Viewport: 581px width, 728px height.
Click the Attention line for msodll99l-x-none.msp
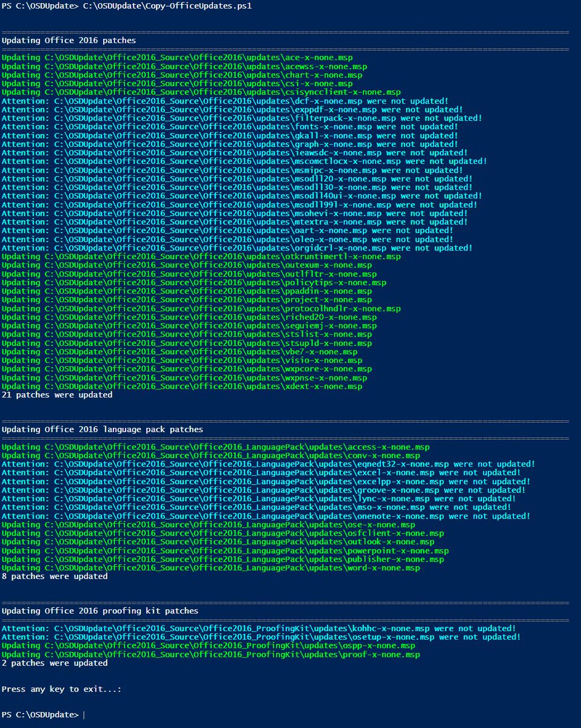pyautogui.click(x=240, y=204)
